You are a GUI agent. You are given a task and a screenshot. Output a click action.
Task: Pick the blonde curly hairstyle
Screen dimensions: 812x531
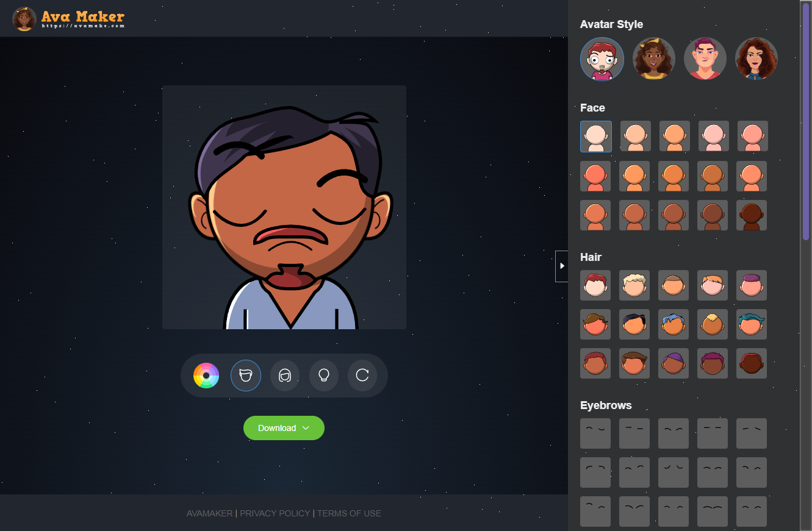[x=634, y=285]
